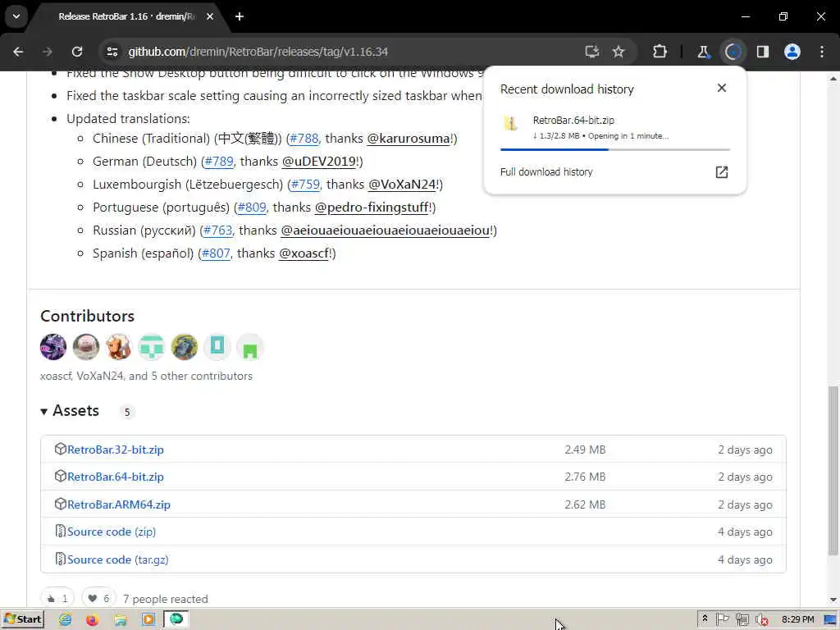Open @VoXaN24 profile link

(402, 185)
